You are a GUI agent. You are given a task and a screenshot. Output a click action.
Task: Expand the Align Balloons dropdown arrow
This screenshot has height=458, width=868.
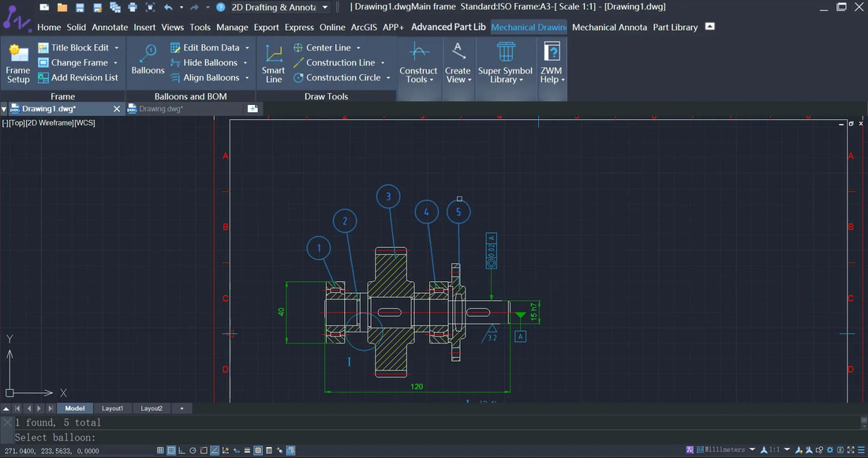[x=248, y=77]
